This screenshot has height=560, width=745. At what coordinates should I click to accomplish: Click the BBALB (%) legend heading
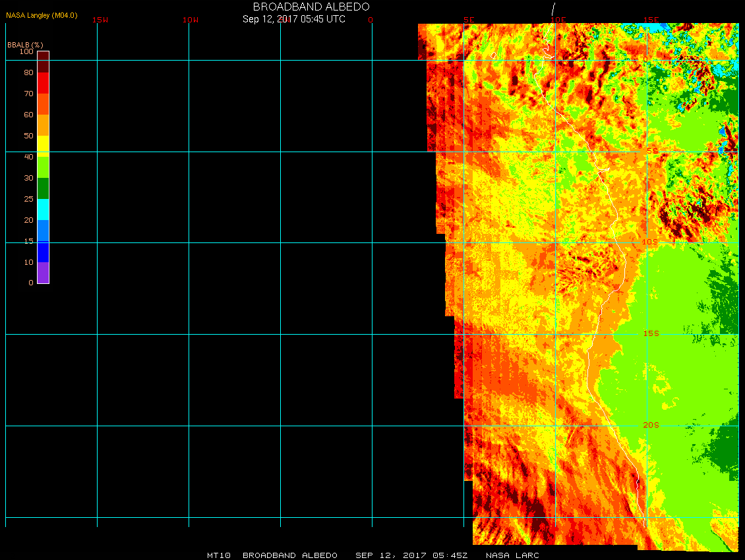(x=25, y=45)
